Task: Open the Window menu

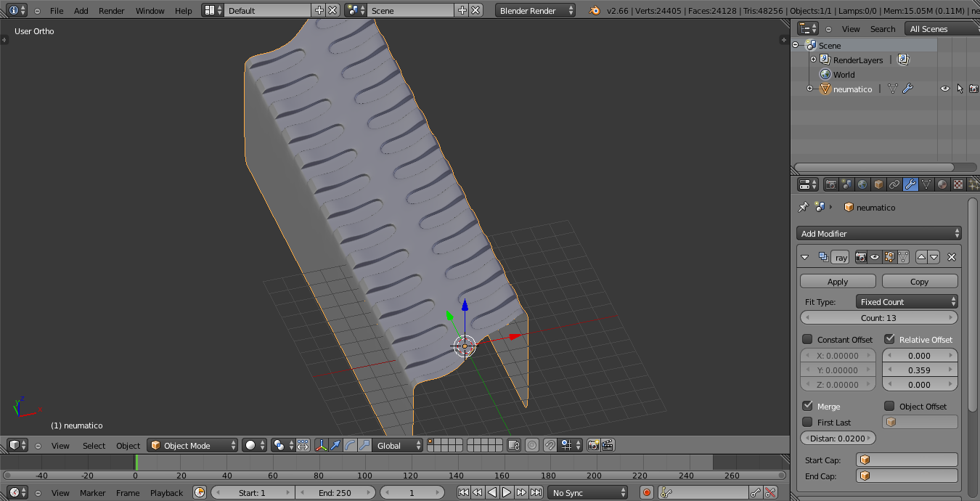Action: click(x=150, y=11)
